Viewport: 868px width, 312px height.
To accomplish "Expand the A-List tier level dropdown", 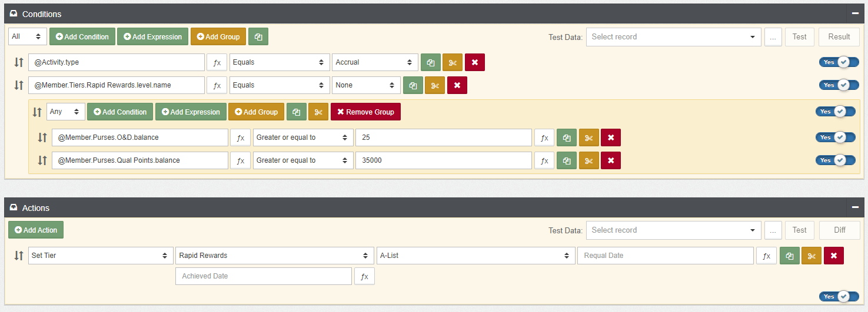I will tap(475, 256).
